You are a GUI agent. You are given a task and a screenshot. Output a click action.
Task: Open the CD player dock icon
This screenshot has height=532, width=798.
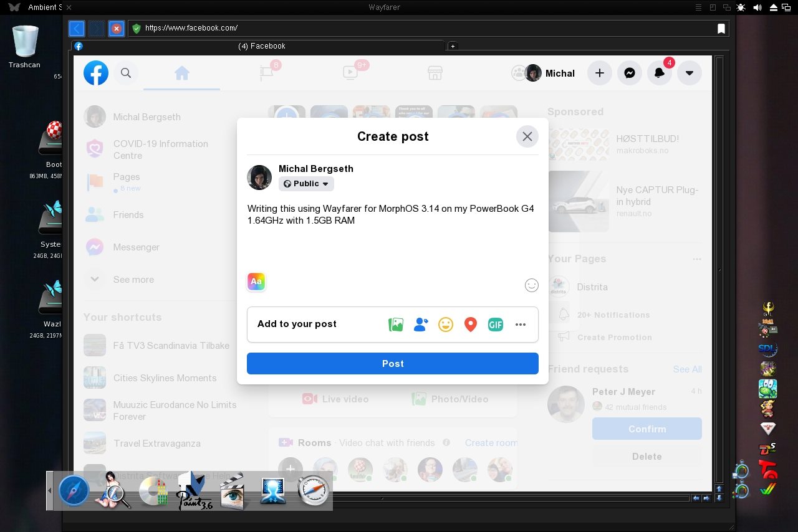point(154,492)
